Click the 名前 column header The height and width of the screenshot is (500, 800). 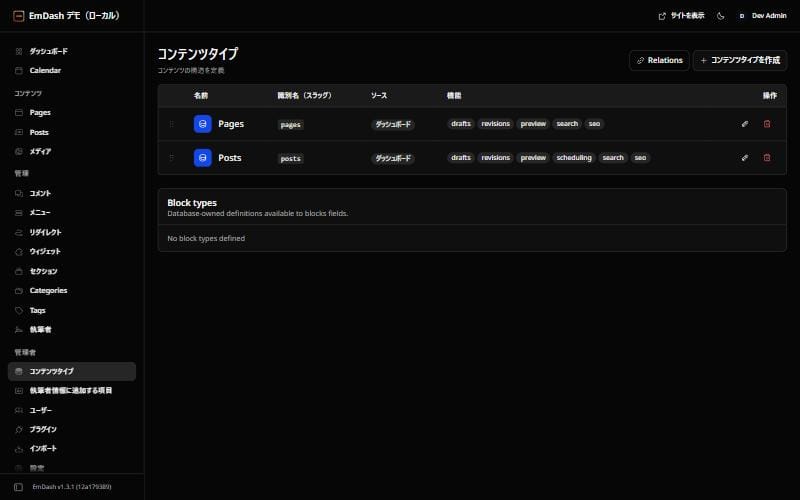(201, 95)
